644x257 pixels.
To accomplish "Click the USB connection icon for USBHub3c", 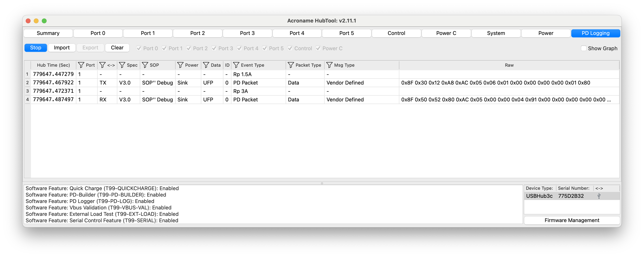I will tap(599, 196).
